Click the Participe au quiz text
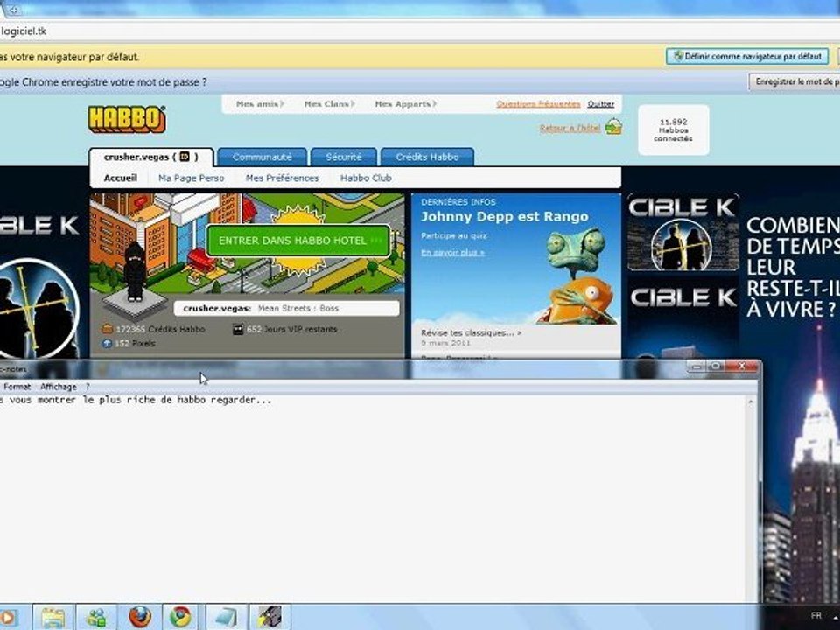Viewport: 840px width, 630px height. point(454,235)
